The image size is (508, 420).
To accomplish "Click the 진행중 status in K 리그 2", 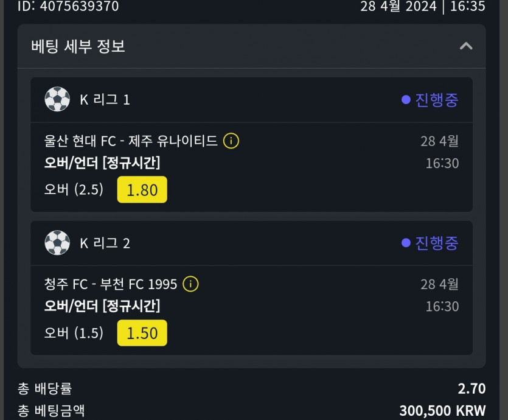I will click(436, 243).
